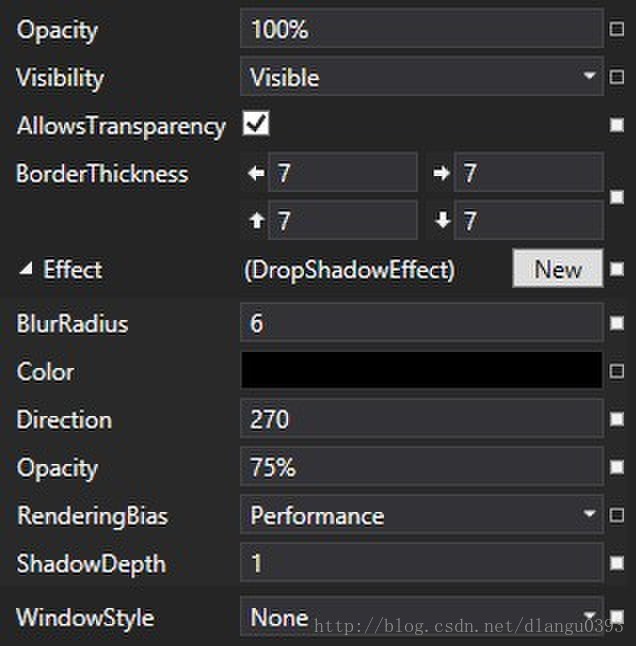Screen dimensions: 636x646
Task: Click the left BorderThickness field with value 7
Action: (x=342, y=172)
